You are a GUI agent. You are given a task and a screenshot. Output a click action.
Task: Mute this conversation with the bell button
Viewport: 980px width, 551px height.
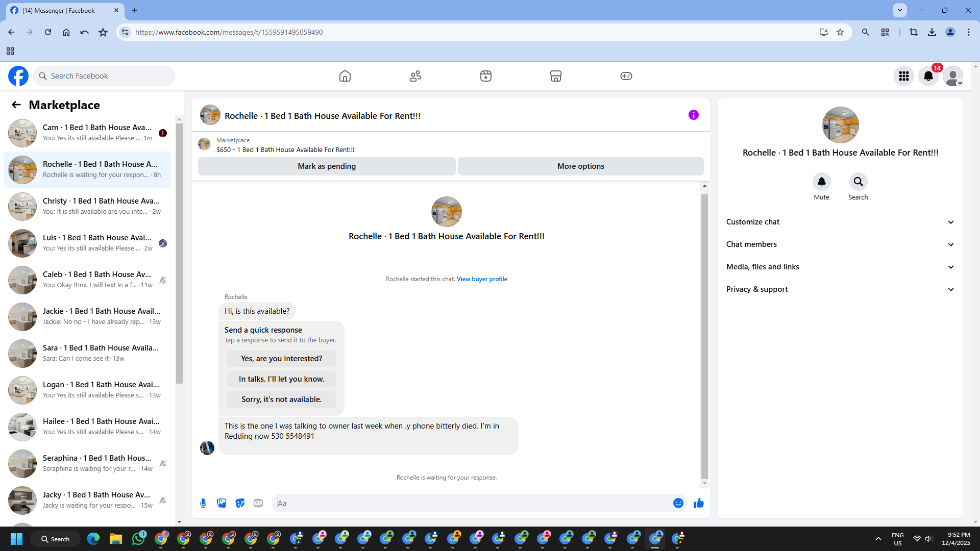(821, 182)
